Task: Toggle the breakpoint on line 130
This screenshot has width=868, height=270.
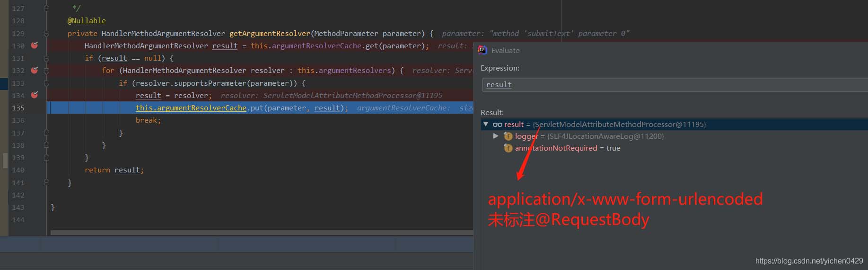Action: coord(35,45)
